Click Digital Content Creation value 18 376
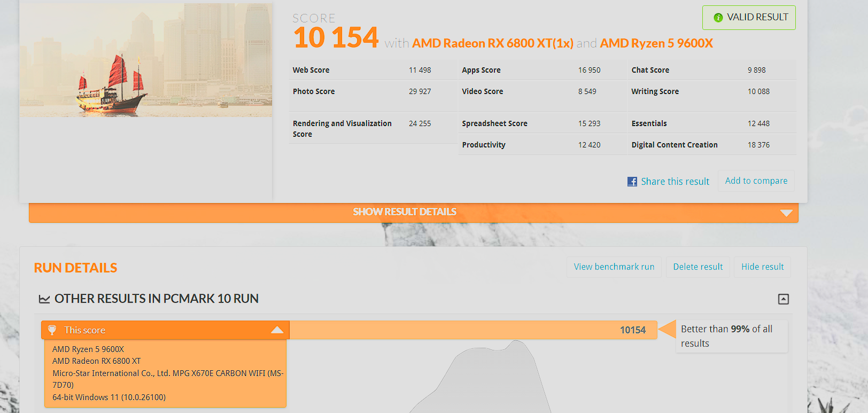Image resolution: width=868 pixels, height=413 pixels. (x=759, y=145)
